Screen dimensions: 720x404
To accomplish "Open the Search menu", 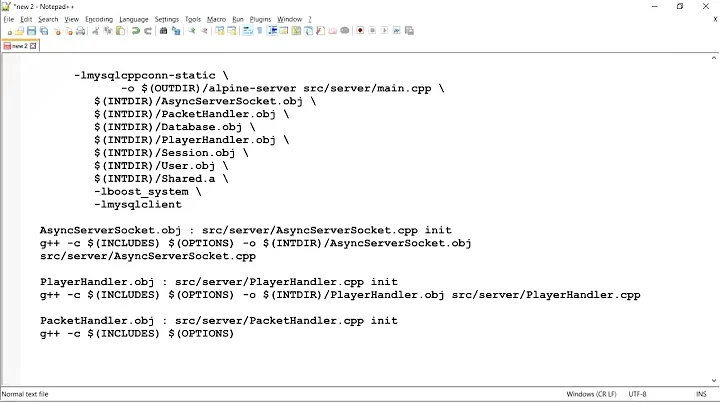I will pos(48,19).
